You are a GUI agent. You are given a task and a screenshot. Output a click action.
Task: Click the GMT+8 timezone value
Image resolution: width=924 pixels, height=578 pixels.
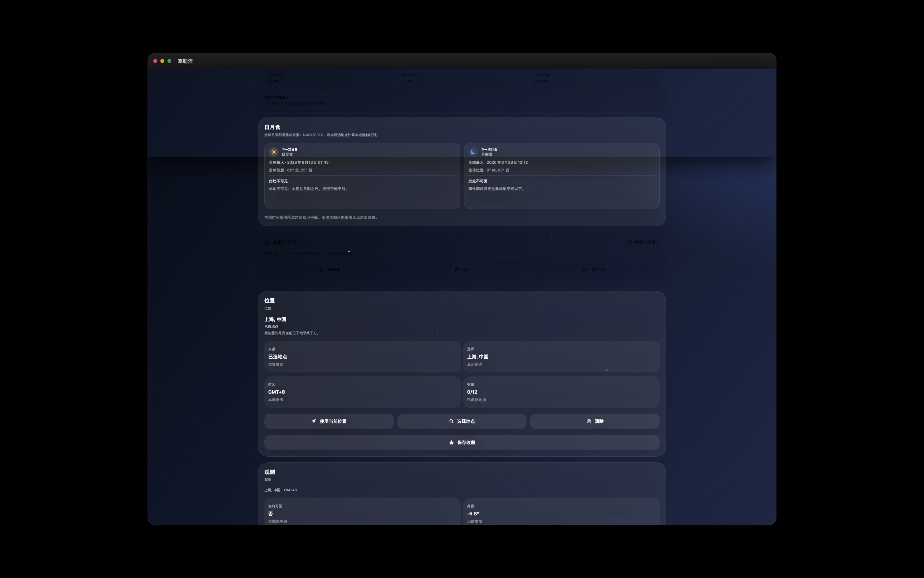pos(277,392)
